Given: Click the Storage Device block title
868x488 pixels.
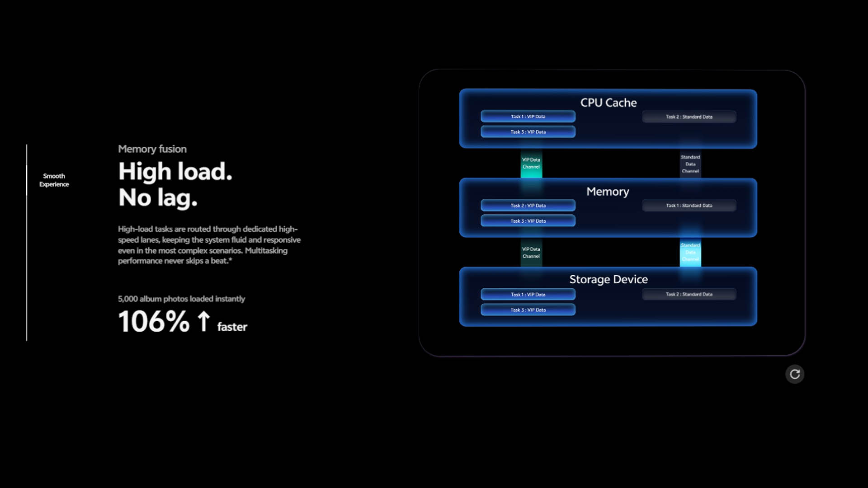Looking at the screenshot, I should [608, 280].
